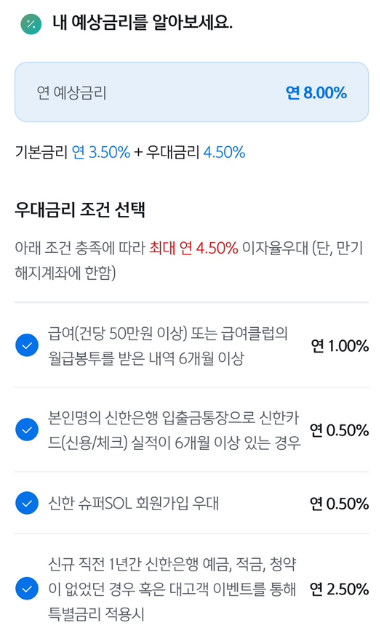Click the blue 우대금리 4.50% value
This screenshot has height=637, width=380.
tap(224, 152)
